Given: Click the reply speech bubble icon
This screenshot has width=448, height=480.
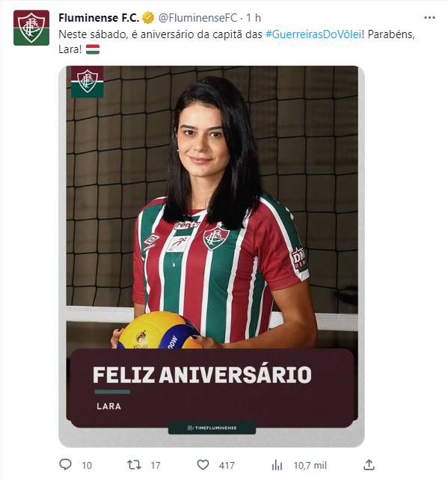Looking at the screenshot, I should coord(65,465).
